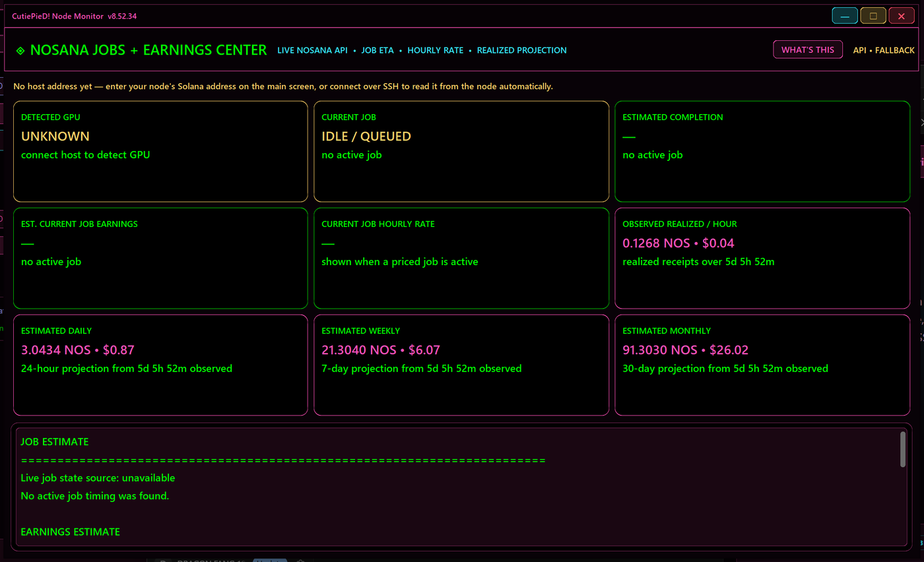Click the 30-day projection description

tap(725, 369)
